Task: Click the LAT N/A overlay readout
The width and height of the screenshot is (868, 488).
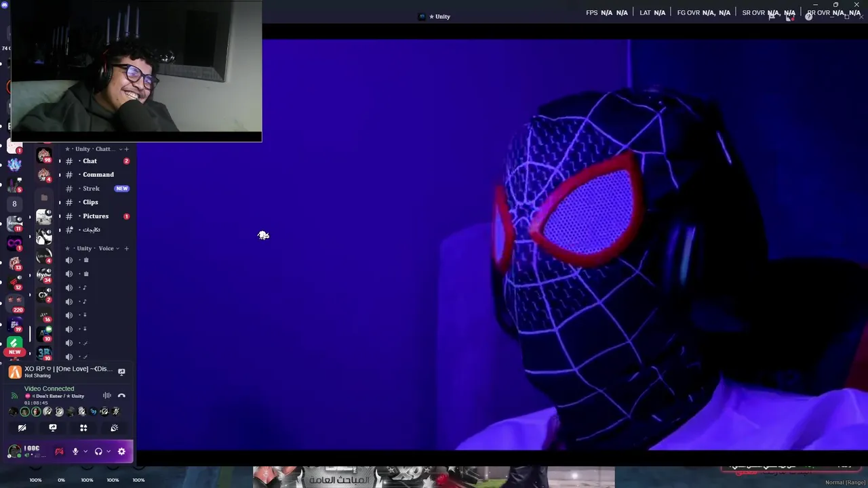Action: [652, 13]
